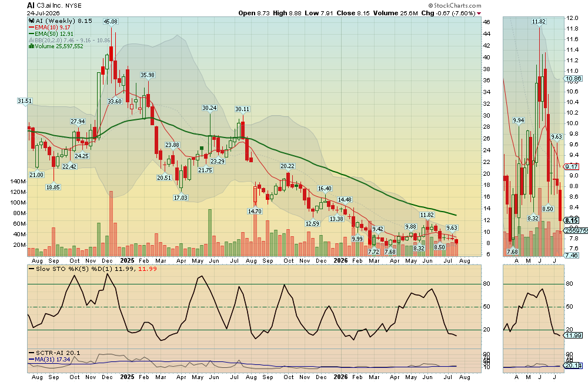
Task: Click the bold AI ticker symbol in header
Action: [31, 5]
